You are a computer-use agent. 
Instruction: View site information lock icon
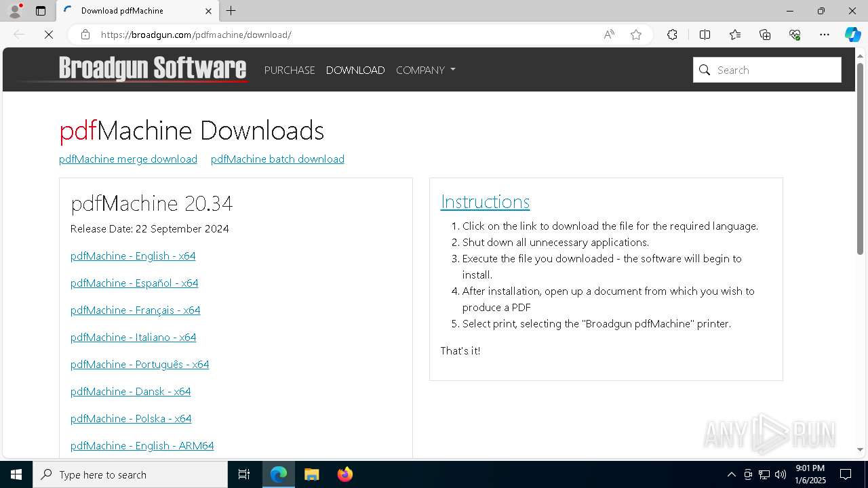tap(85, 35)
